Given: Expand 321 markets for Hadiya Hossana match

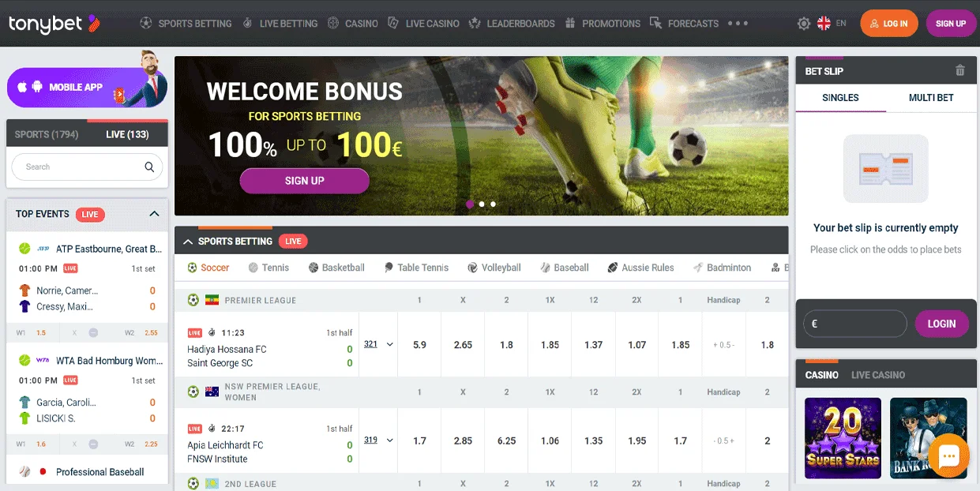Looking at the screenshot, I should click(x=378, y=344).
